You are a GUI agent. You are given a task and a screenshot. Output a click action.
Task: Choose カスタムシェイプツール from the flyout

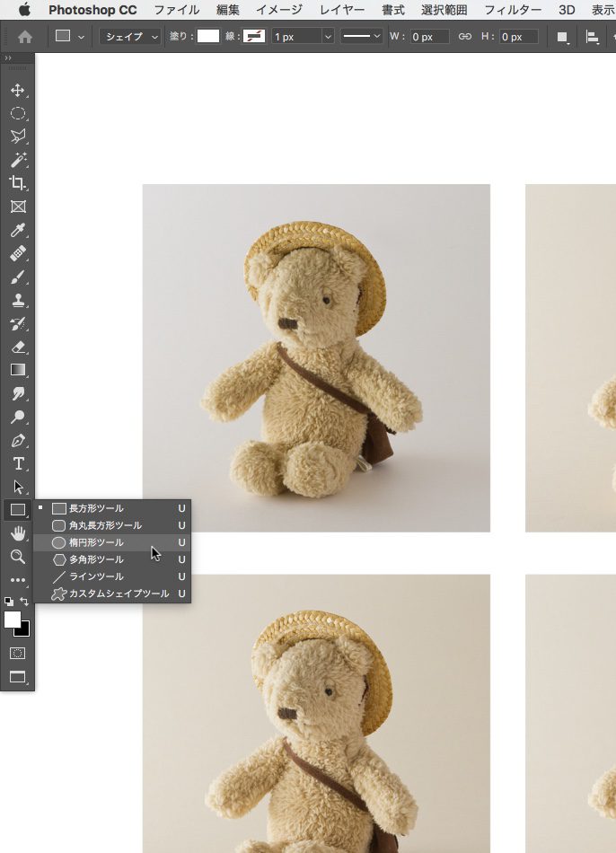point(112,594)
